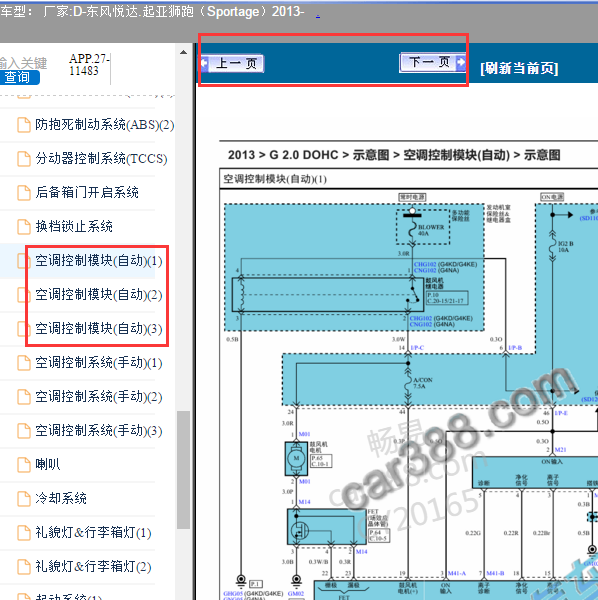The image size is (598, 600).
Task: Click the 空调控制模块(自动)(1) diagram title
Action: 275,179
